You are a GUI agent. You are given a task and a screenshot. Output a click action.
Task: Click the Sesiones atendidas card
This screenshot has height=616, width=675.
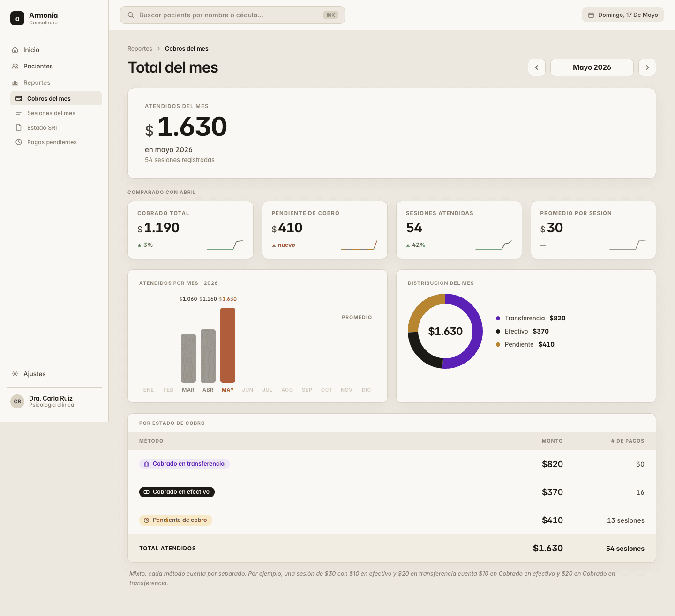459,230
